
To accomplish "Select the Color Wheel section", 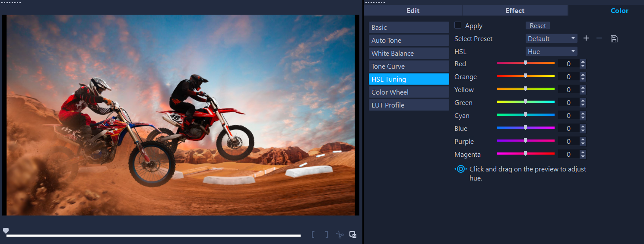I will 409,92.
